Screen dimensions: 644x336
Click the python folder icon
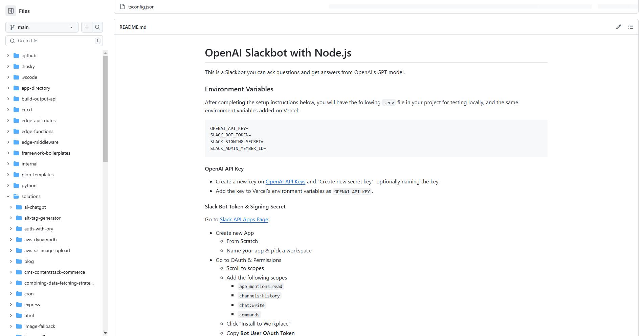[16, 185]
